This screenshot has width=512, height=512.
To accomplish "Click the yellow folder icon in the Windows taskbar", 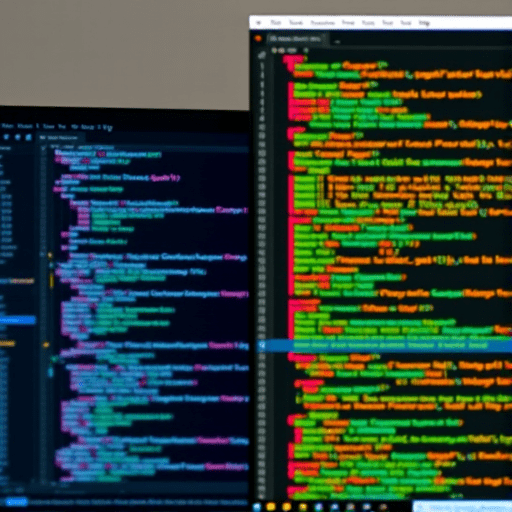I will point(303,507).
